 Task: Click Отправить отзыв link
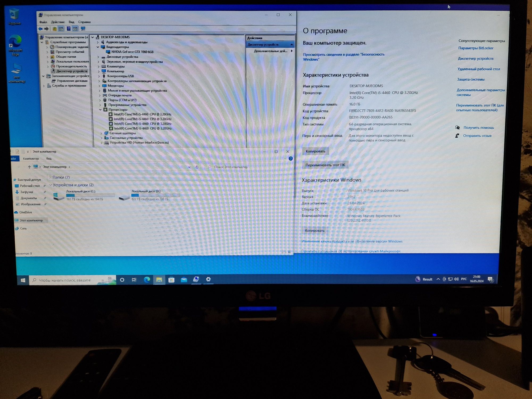tap(477, 136)
